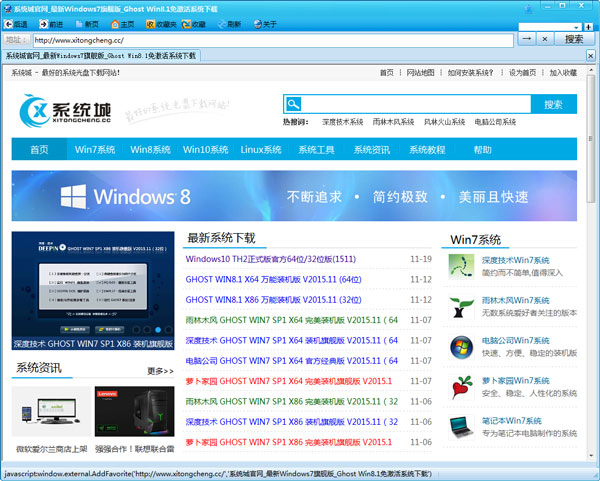
Task: Open the Win7系统 navigation menu
Action: (95, 149)
